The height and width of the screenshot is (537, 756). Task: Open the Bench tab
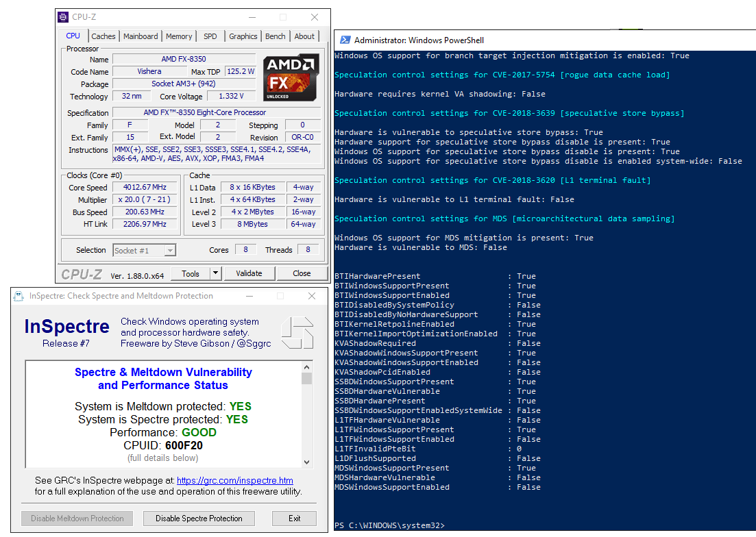point(276,36)
